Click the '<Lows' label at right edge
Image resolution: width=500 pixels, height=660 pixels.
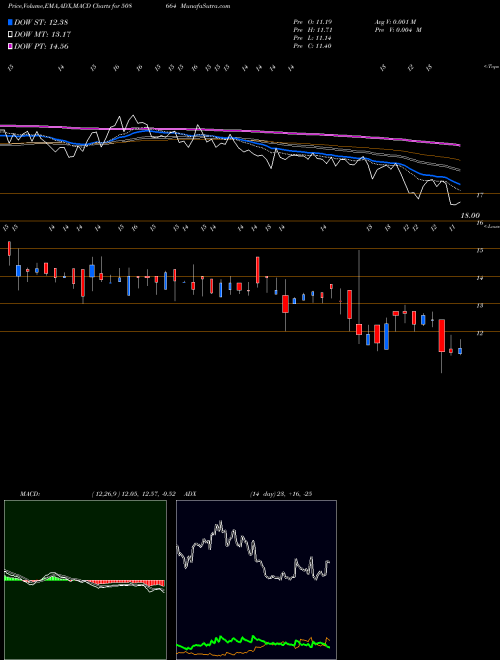(491, 226)
